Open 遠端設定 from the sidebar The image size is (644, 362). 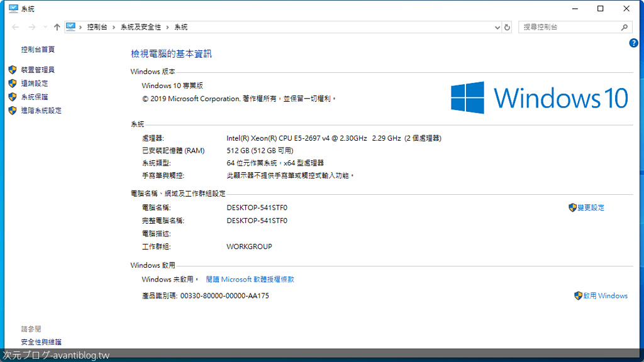35,84
